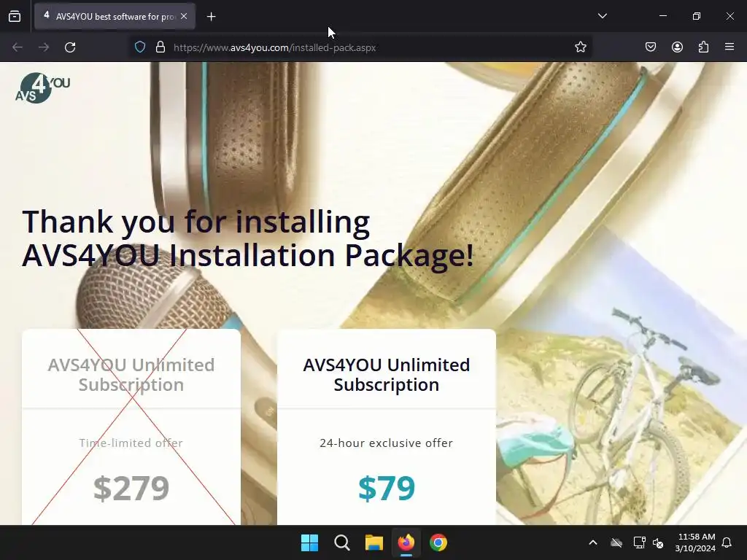Open the Firefox View icon

tap(15, 16)
